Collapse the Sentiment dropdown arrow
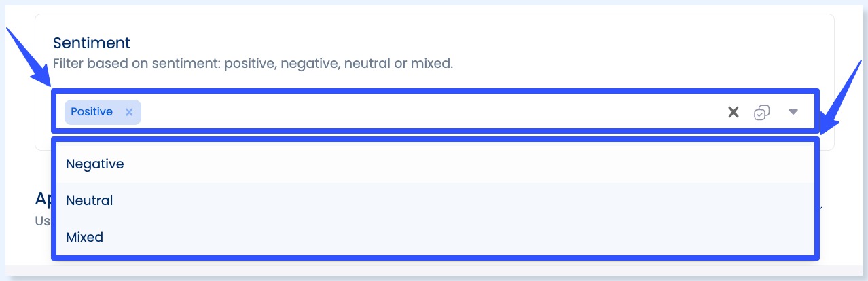Image resolution: width=868 pixels, height=281 pixels. (793, 113)
